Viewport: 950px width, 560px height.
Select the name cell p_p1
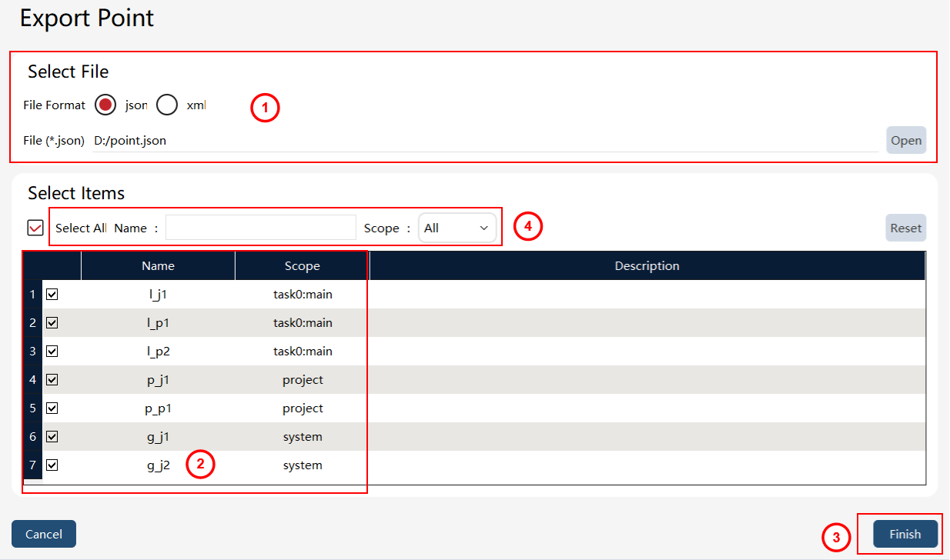tap(158, 408)
